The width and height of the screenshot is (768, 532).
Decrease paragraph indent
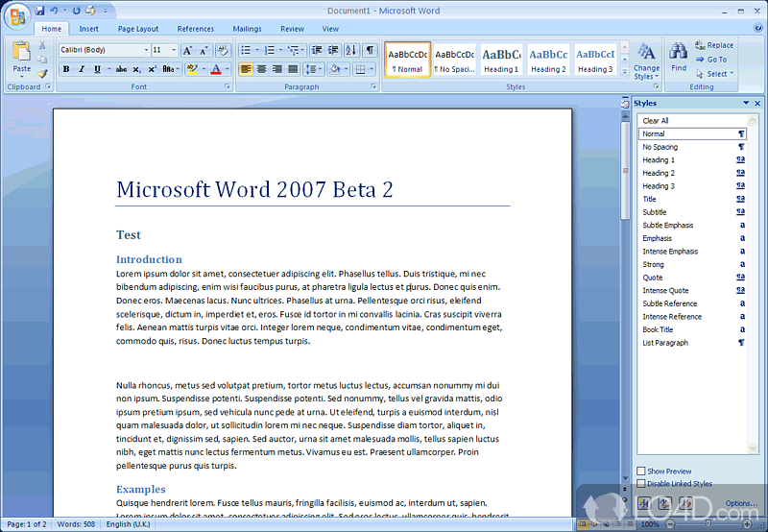[x=317, y=50]
